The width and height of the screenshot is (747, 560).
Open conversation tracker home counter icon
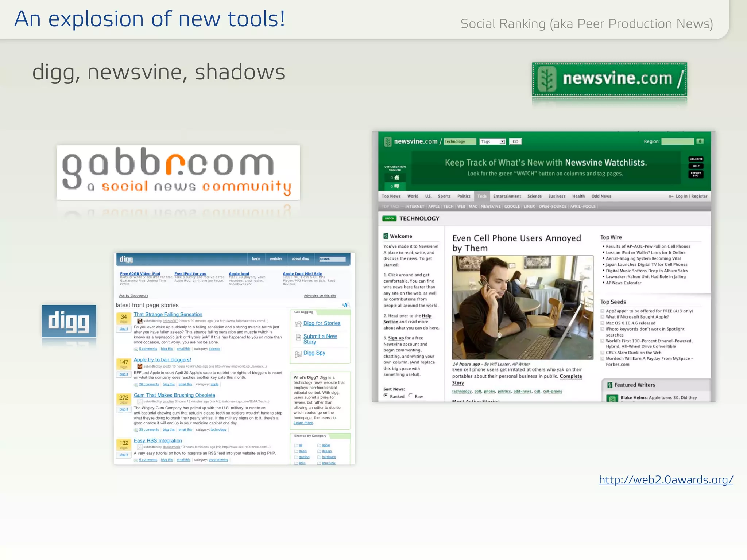coord(397,178)
